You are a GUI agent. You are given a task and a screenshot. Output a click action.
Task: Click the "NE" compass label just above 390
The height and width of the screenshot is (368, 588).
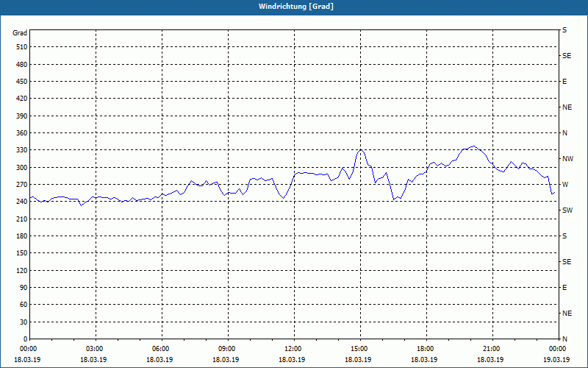click(567, 107)
